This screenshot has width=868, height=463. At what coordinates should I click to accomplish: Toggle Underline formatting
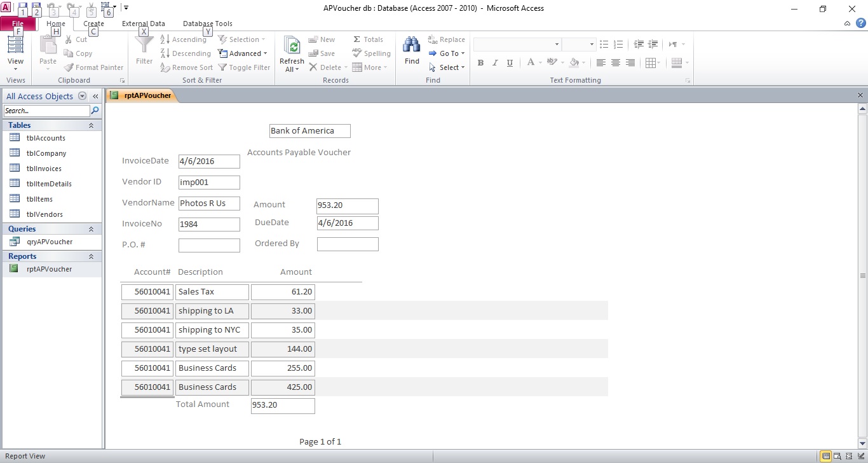pyautogui.click(x=510, y=63)
